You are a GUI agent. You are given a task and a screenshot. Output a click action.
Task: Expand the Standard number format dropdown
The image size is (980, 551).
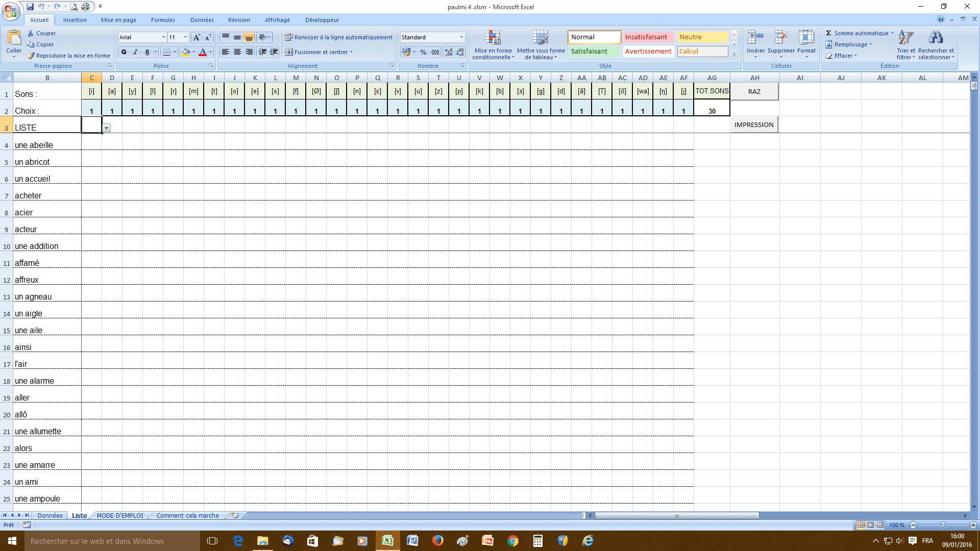tap(461, 37)
